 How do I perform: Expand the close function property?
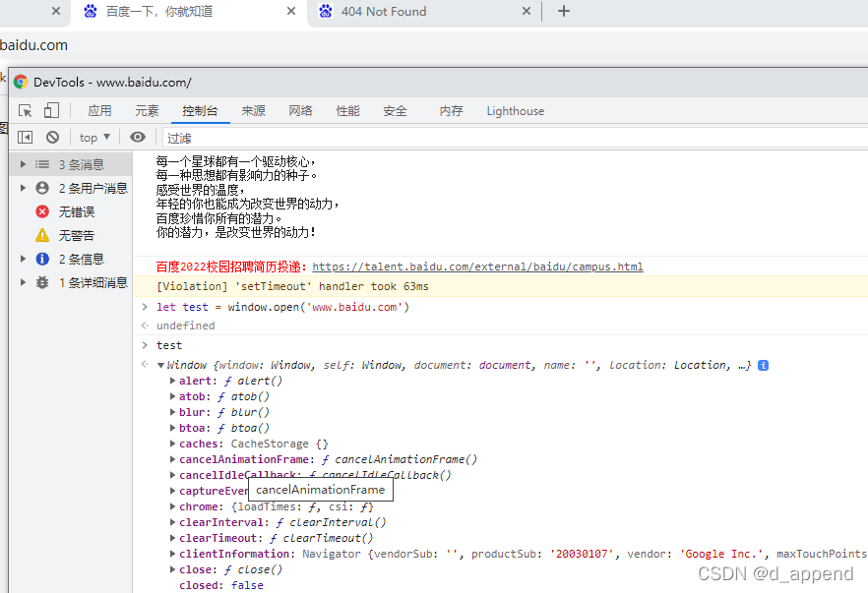coord(173,569)
